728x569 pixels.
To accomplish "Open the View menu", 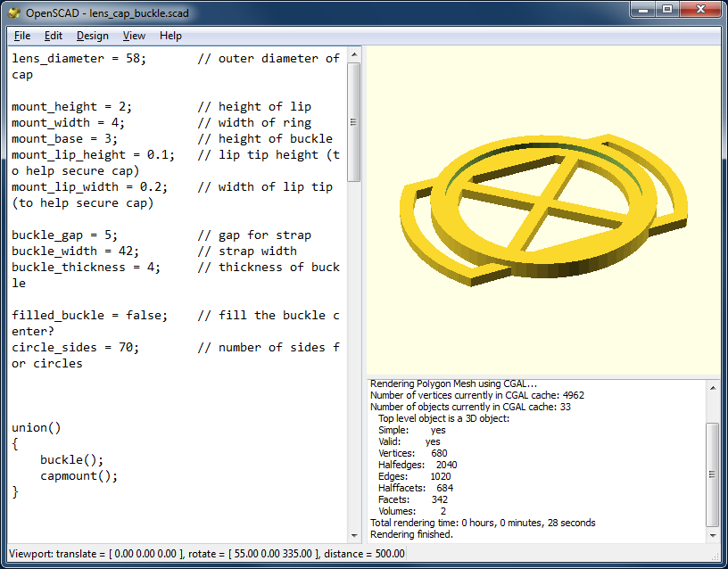I will [x=134, y=36].
